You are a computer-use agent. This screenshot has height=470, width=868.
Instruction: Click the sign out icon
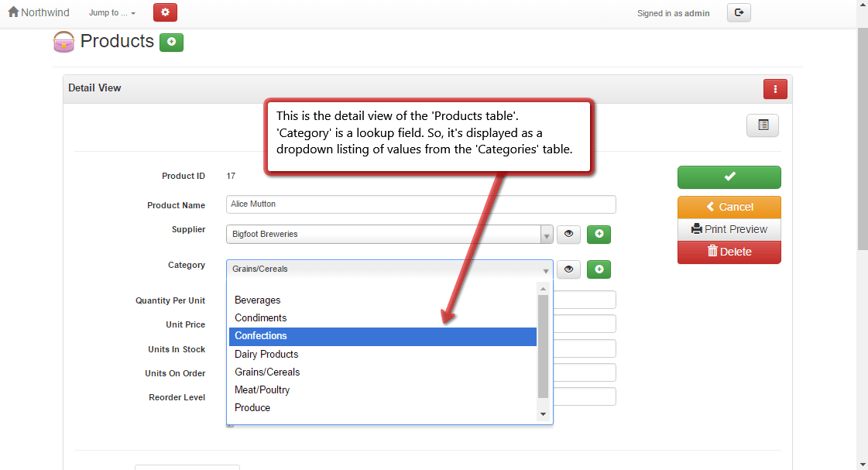[x=738, y=12]
